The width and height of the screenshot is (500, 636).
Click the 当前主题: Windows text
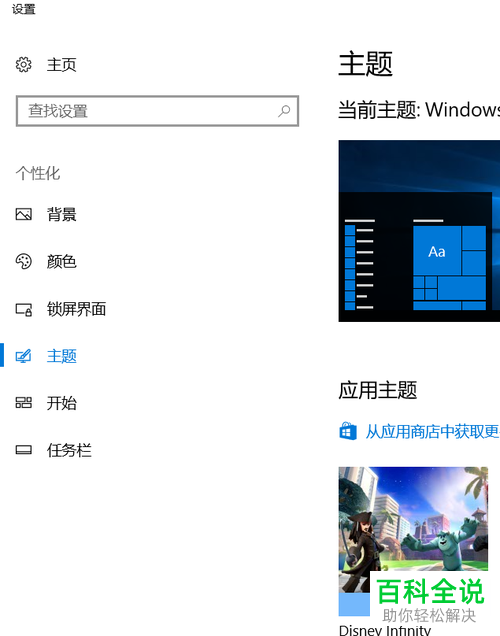point(419,110)
